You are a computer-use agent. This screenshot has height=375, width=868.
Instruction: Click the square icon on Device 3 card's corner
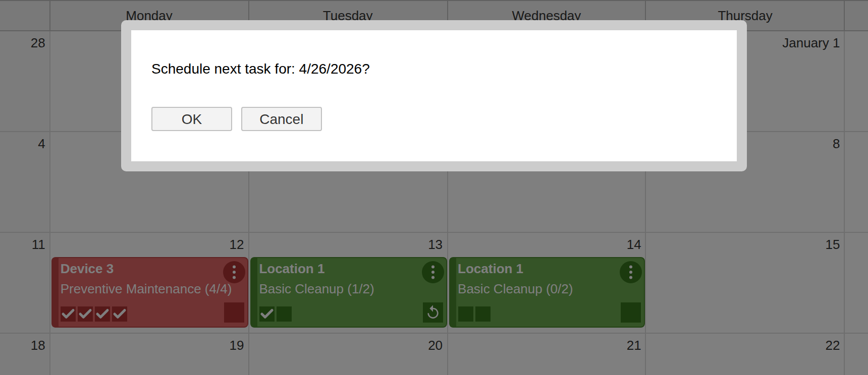click(x=234, y=313)
